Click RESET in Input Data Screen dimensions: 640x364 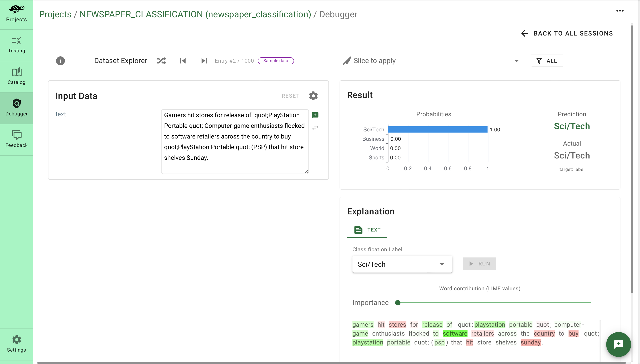290,96
